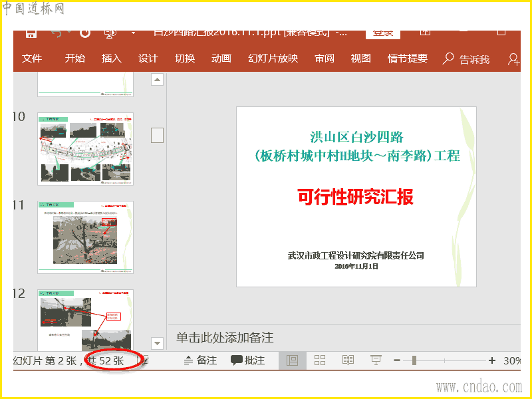Click the red text 可行性研究汇报
The width and height of the screenshot is (532, 399).
[356, 196]
